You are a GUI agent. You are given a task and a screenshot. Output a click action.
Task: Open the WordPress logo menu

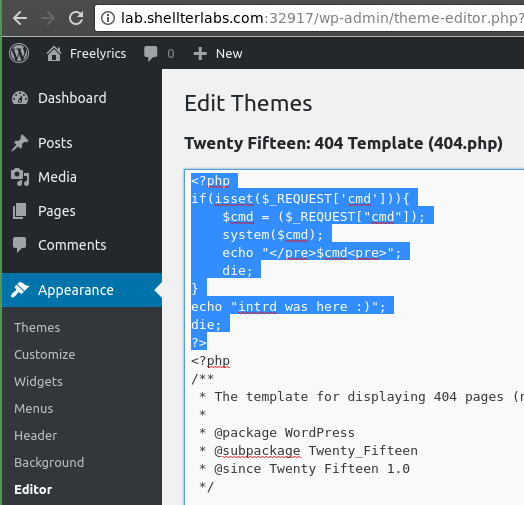click(19, 53)
